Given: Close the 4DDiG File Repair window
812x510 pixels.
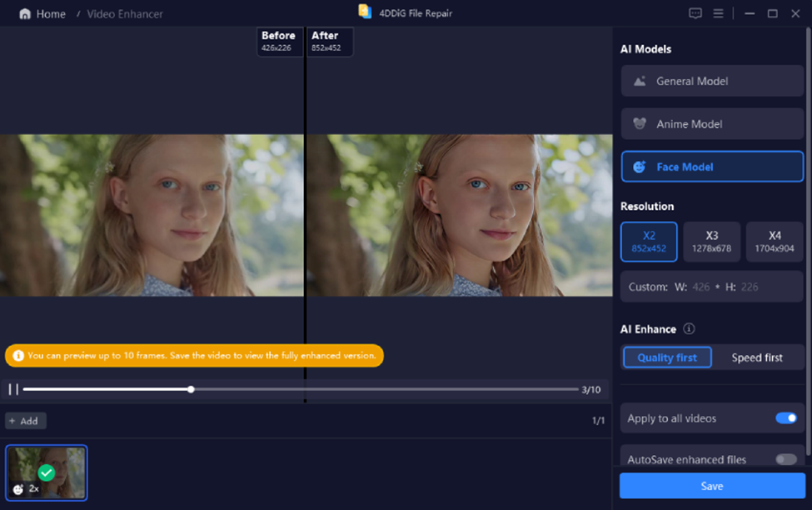Looking at the screenshot, I should [x=795, y=13].
